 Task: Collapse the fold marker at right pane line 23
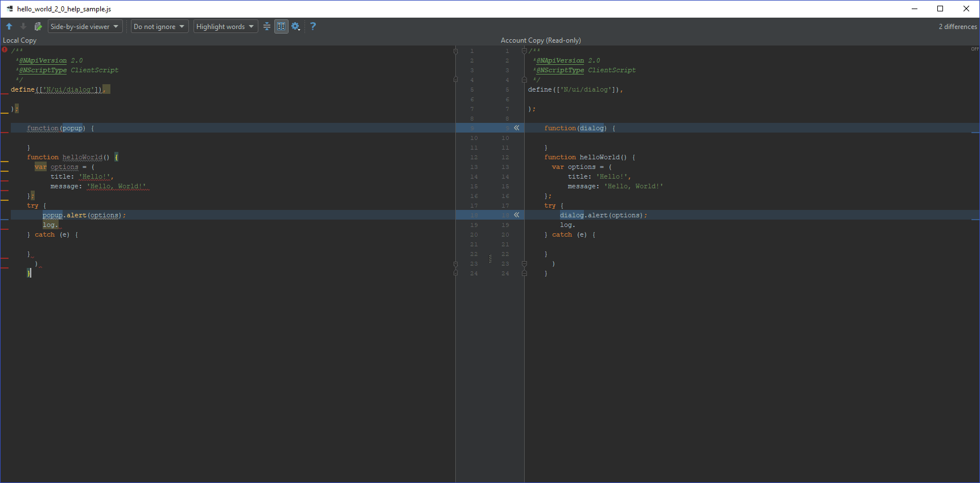tap(524, 264)
